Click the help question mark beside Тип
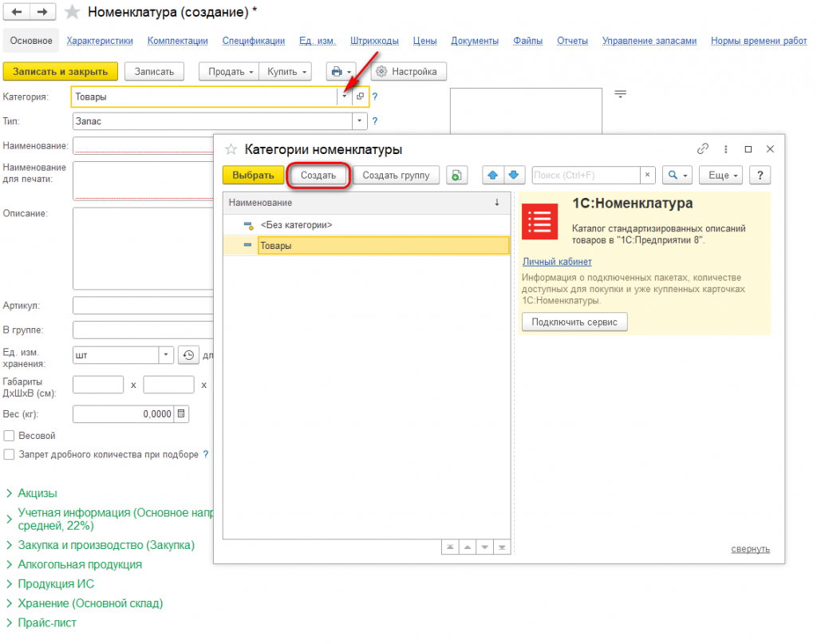The width and height of the screenshot is (817, 644). tap(375, 121)
